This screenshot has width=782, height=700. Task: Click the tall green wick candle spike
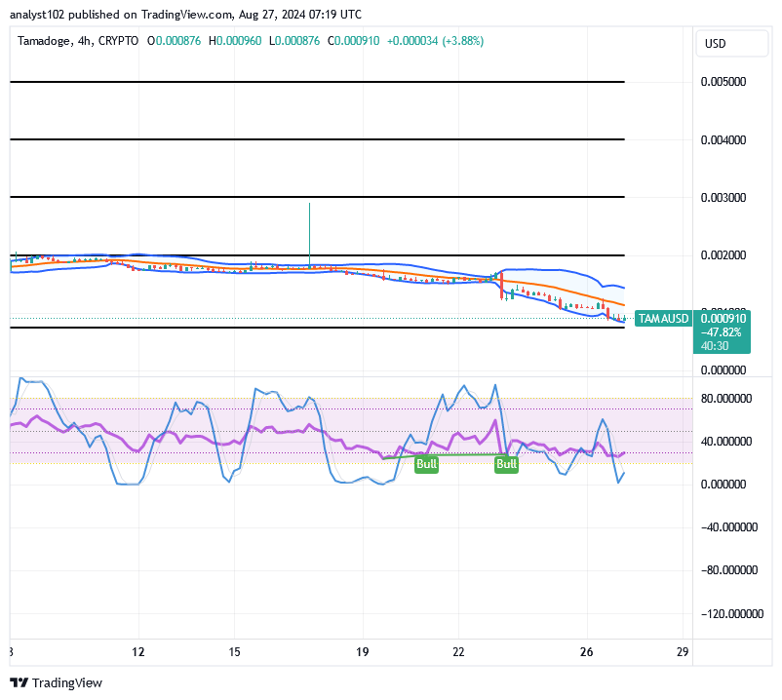(309, 234)
